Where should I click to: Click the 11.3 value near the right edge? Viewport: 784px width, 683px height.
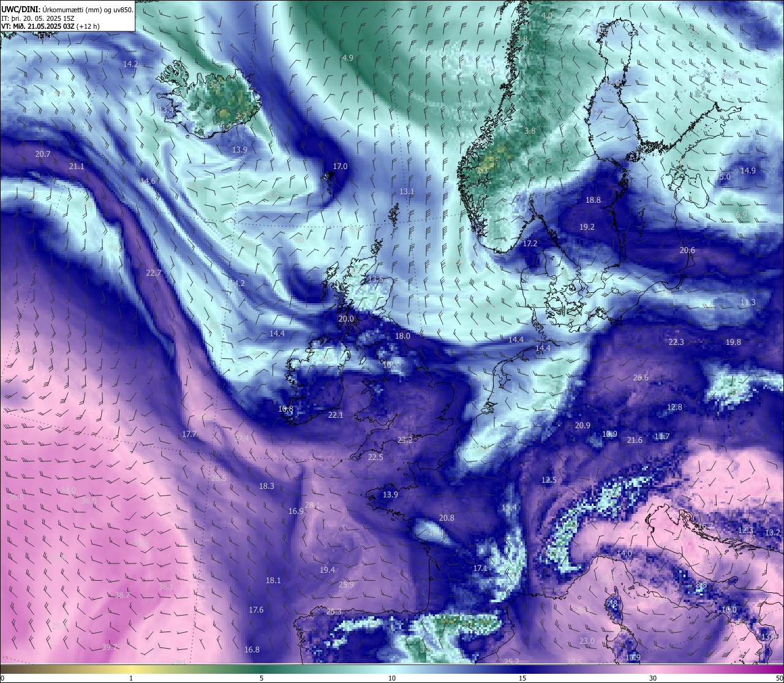pos(748,303)
